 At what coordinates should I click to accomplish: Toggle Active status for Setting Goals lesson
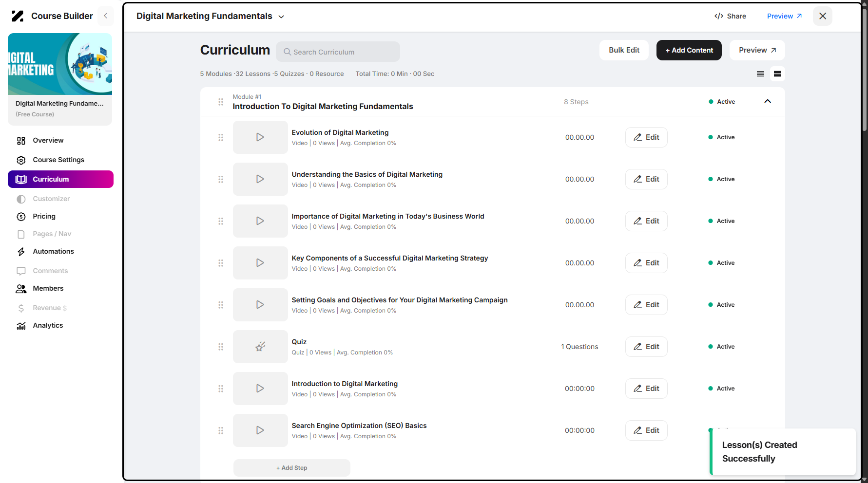pyautogui.click(x=721, y=305)
